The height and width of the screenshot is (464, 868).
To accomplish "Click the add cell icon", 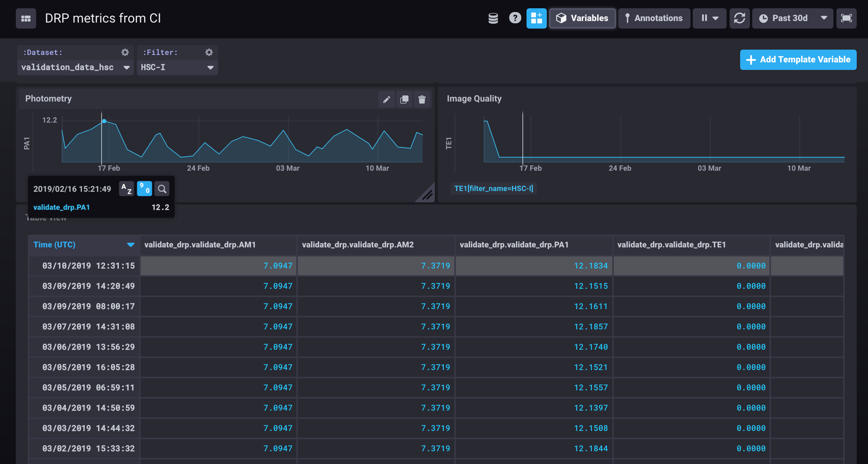I will (536, 18).
